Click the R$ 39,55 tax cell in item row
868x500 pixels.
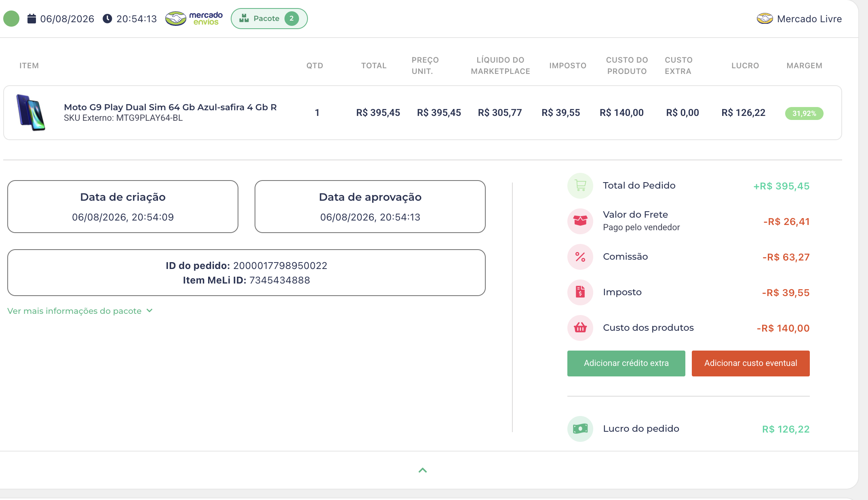tap(561, 113)
